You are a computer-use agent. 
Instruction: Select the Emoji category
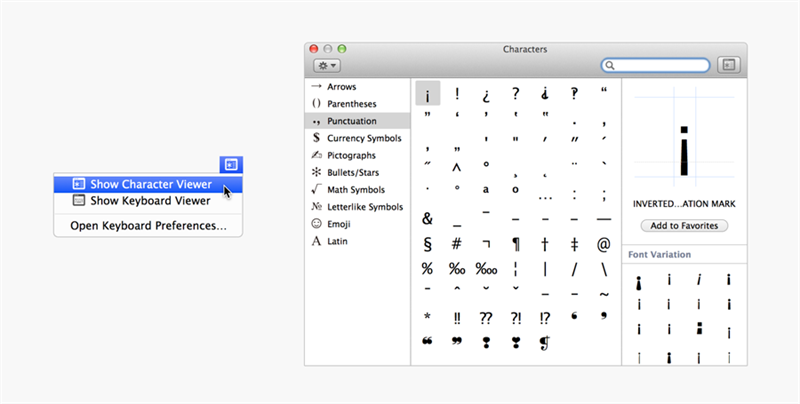357,224
